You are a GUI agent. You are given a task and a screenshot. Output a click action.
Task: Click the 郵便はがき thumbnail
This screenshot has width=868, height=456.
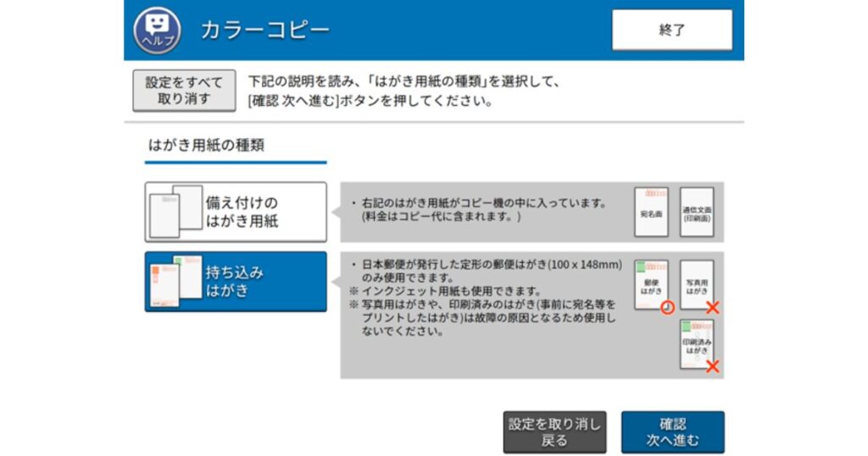(652, 285)
